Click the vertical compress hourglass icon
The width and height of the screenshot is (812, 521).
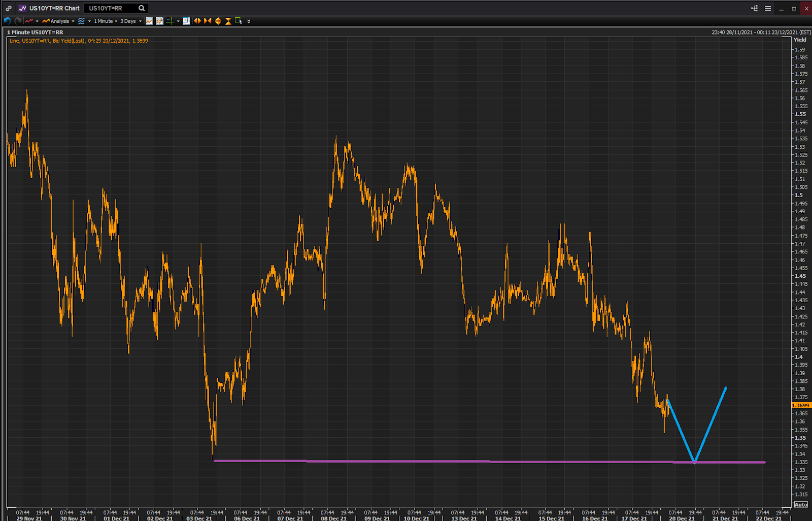pos(228,21)
